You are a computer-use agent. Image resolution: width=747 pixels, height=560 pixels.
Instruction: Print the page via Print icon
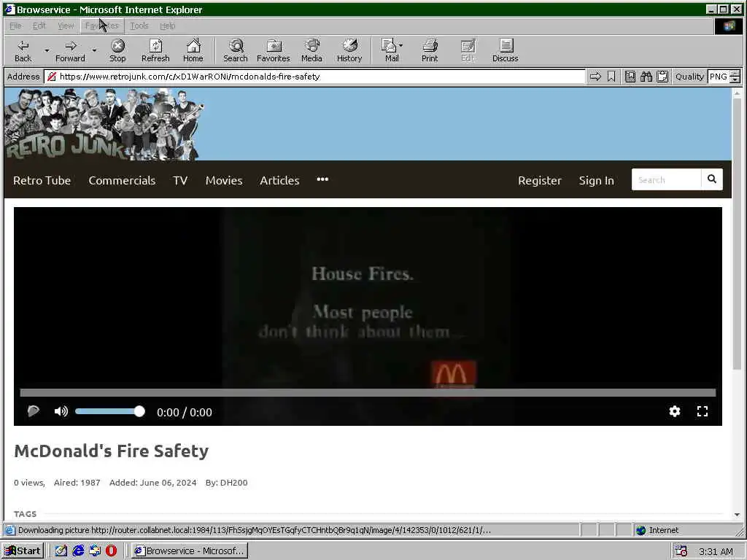(x=429, y=50)
